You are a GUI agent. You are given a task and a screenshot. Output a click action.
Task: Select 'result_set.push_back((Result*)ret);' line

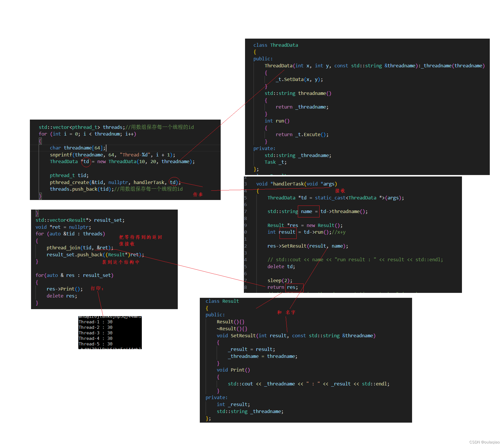(95, 255)
